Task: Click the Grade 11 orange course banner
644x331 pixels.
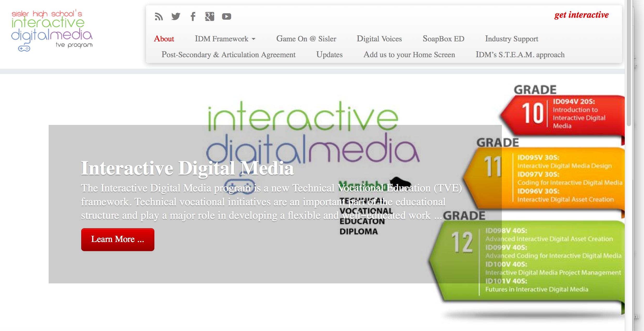Action: tap(544, 178)
